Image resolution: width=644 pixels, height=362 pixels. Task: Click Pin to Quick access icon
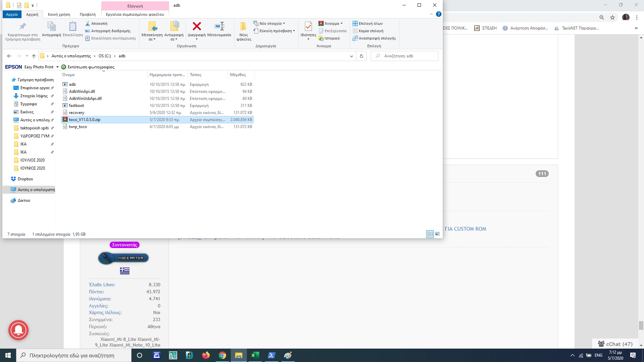pyautogui.click(x=22, y=26)
